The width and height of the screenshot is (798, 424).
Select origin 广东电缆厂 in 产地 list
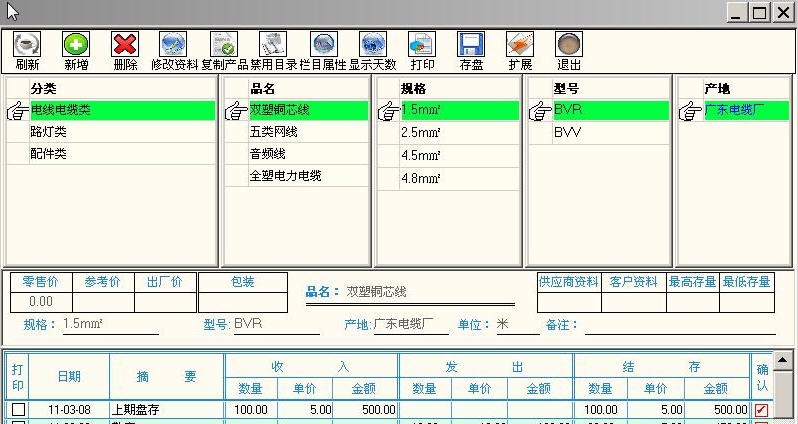click(747, 110)
